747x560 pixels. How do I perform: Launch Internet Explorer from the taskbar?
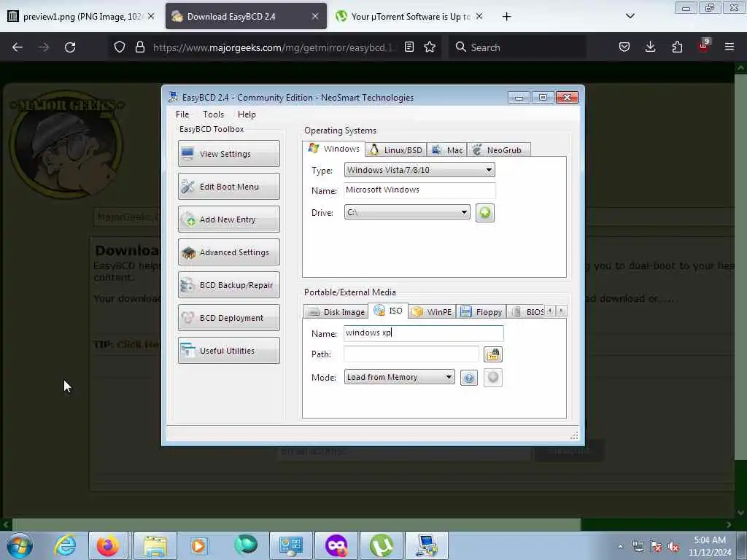[x=65, y=545]
